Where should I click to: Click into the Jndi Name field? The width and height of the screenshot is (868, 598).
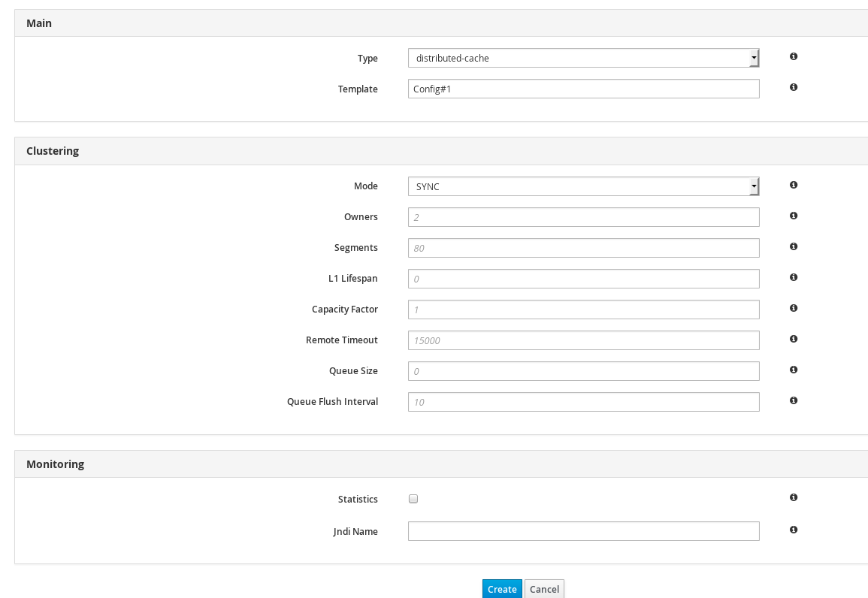[x=583, y=531]
